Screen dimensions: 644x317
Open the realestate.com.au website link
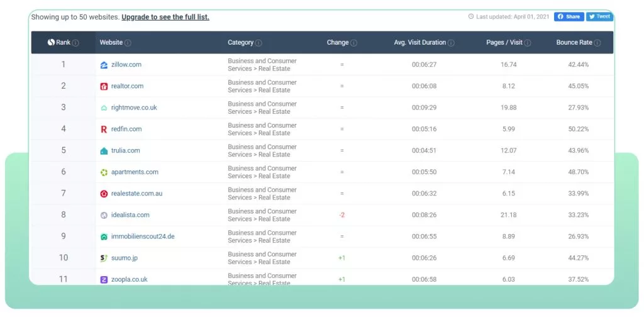(x=136, y=193)
